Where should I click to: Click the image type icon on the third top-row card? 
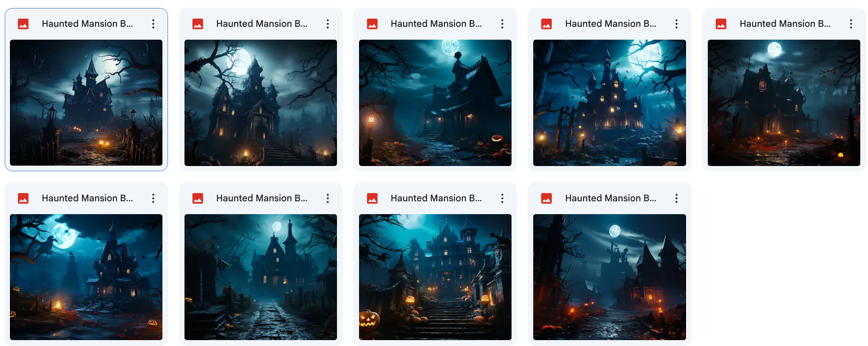(x=372, y=24)
